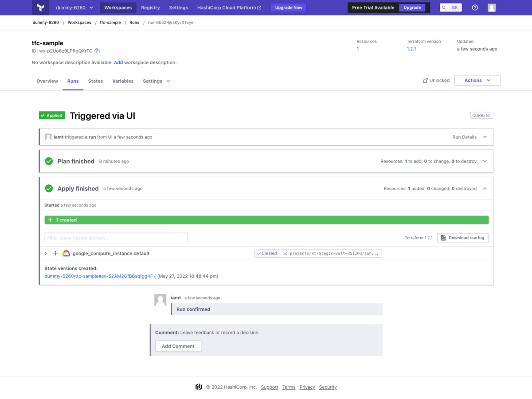
Task: Expand the Plan finished section chevron
Action: (x=485, y=161)
